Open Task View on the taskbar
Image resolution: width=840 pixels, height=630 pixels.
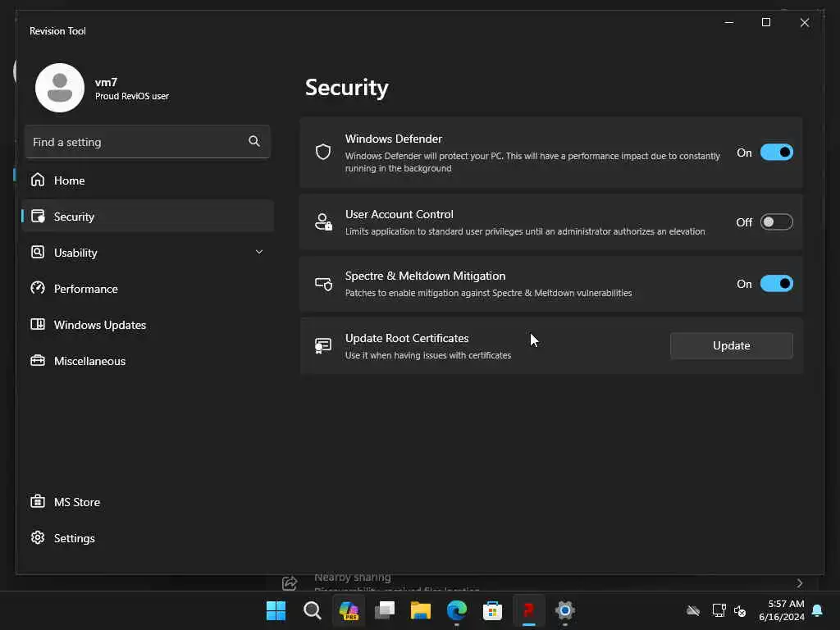tap(384, 610)
